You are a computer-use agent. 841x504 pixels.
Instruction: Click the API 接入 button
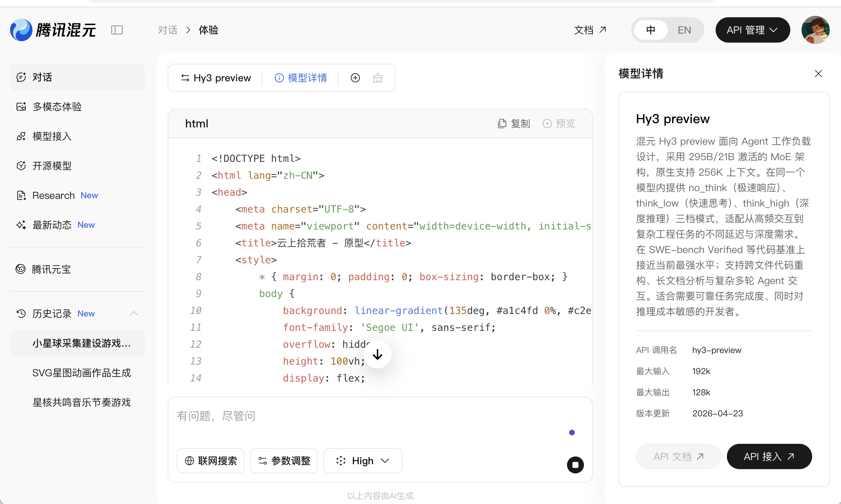coord(769,456)
